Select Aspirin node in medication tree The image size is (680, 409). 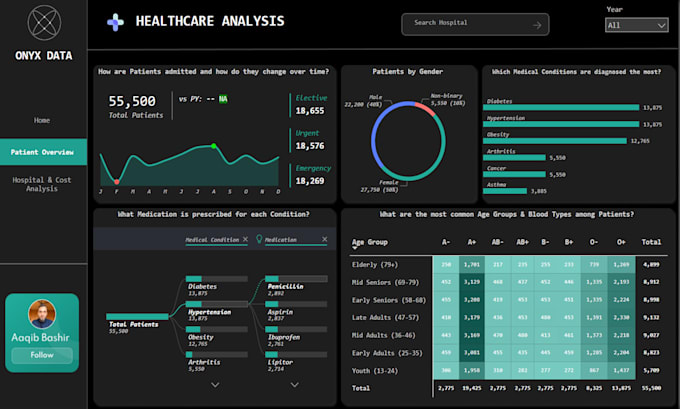coord(296,304)
